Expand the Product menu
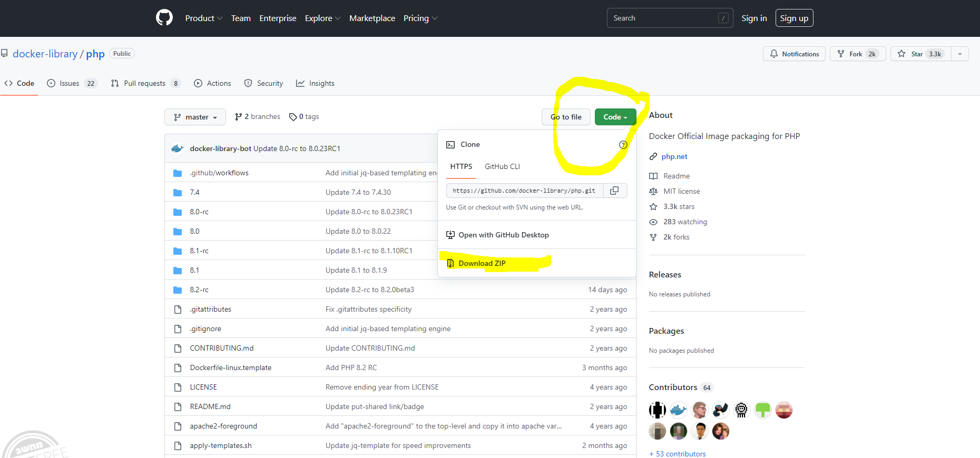980x458 pixels. point(203,18)
